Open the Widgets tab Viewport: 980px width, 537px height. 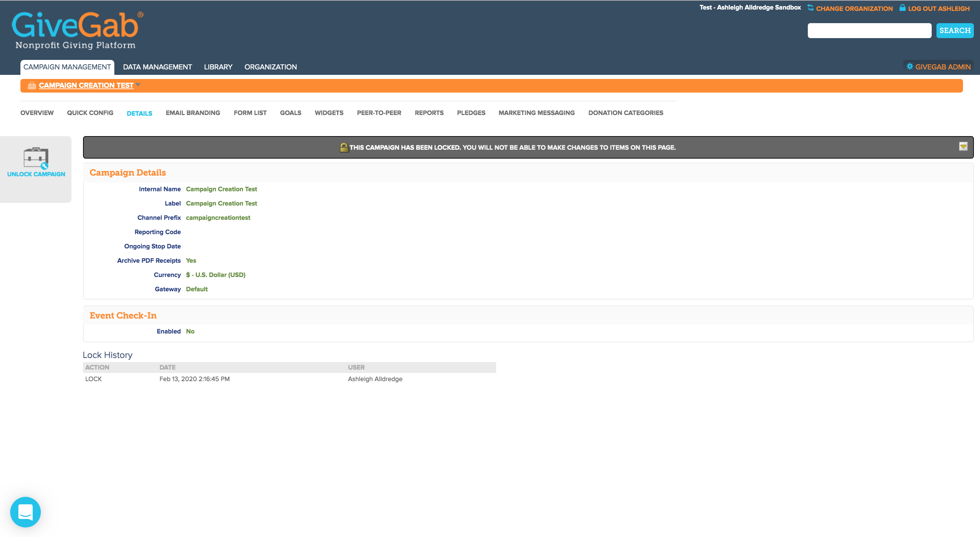pos(329,113)
